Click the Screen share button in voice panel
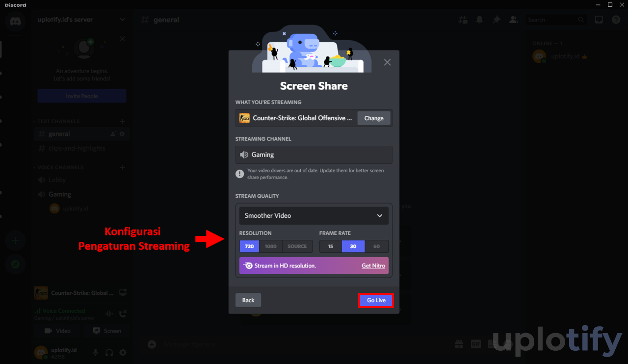 tap(106, 331)
